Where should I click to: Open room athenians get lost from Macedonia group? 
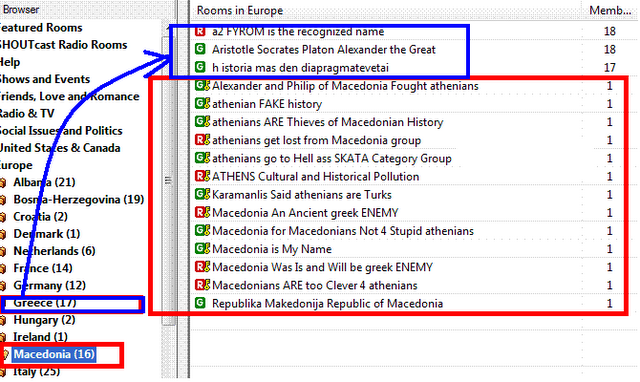316,140
